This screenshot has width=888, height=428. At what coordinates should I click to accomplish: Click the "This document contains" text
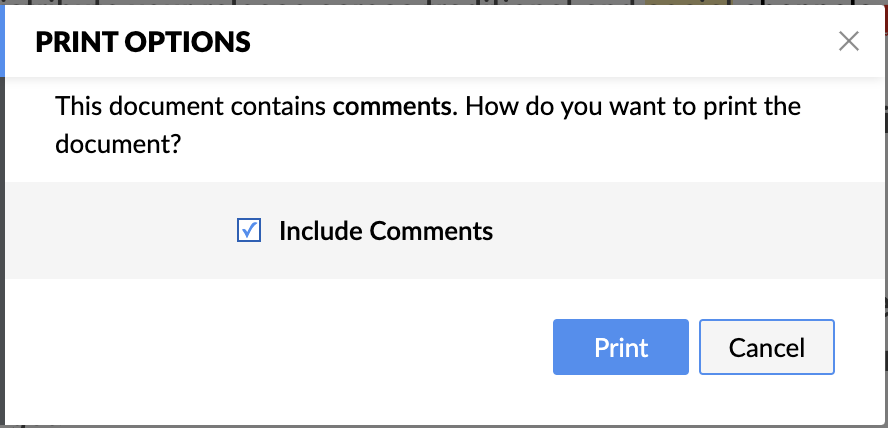(191, 105)
